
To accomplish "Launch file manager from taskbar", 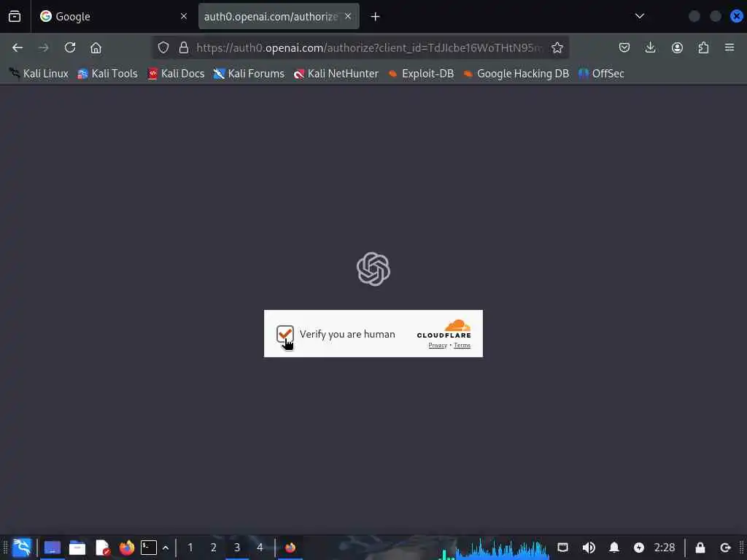I will (77, 548).
